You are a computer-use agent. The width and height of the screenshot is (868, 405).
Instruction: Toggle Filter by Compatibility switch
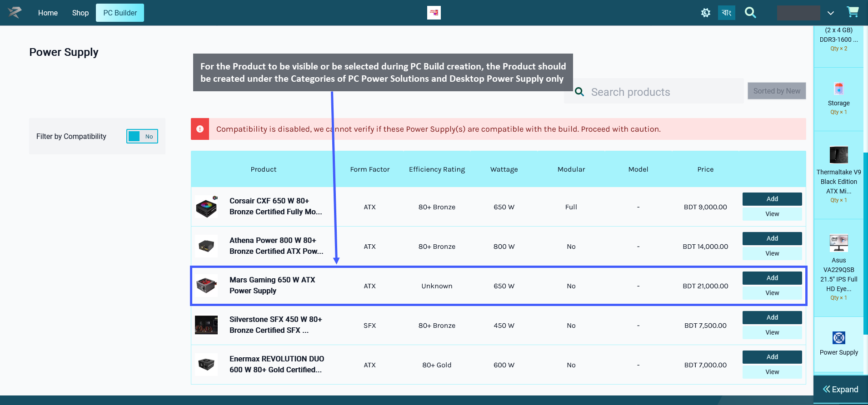click(x=142, y=136)
